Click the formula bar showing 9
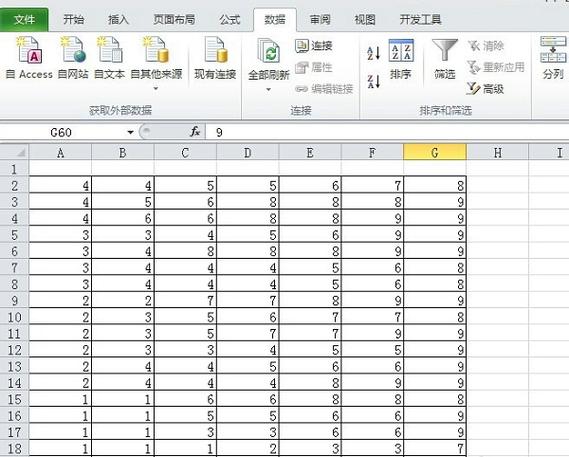Viewport: 569px width, 457px height. click(387, 132)
